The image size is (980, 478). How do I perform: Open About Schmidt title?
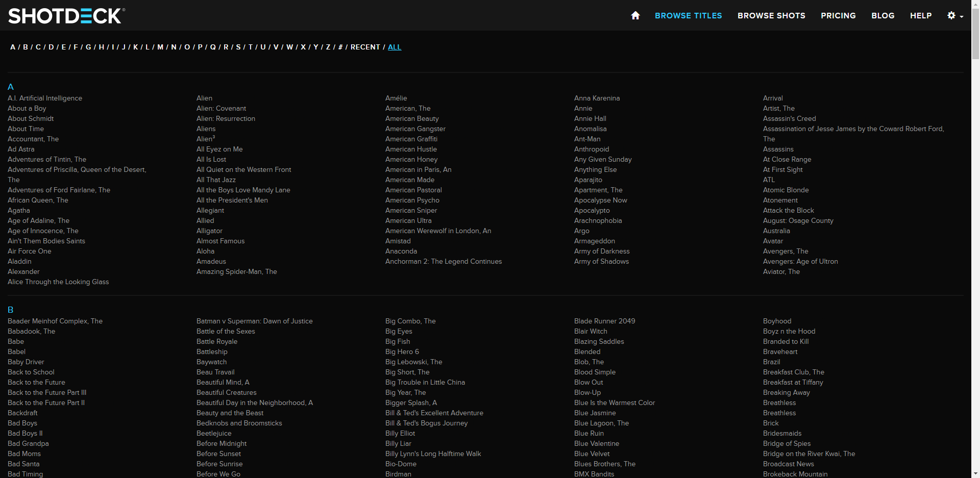(x=31, y=118)
